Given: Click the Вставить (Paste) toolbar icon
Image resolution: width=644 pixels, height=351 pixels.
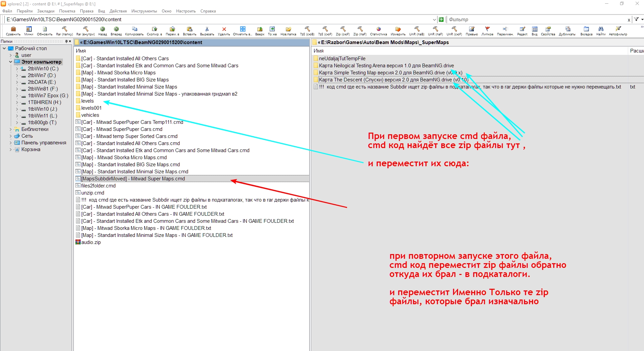Looking at the screenshot, I should click(190, 29).
